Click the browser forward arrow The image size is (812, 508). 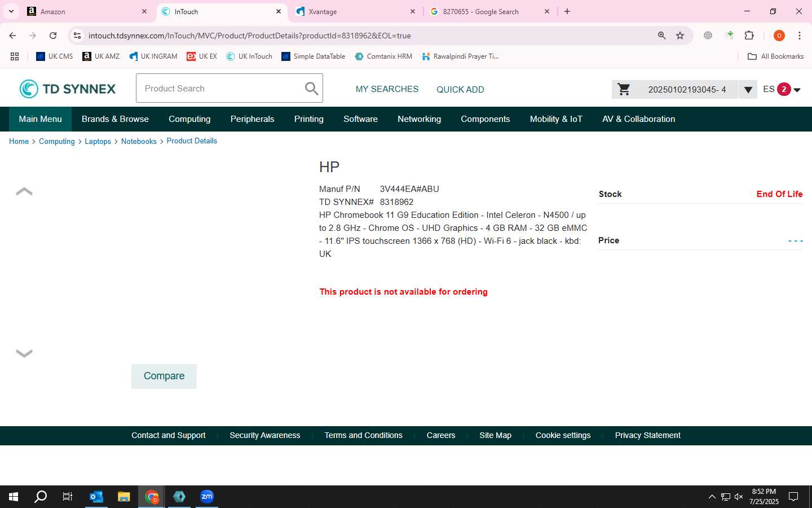click(33, 36)
